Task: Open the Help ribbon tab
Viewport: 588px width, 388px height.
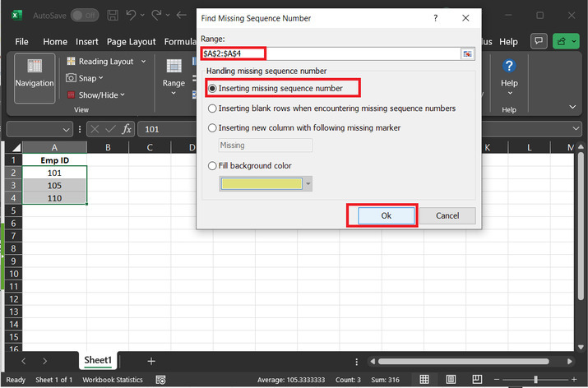Action: point(508,42)
